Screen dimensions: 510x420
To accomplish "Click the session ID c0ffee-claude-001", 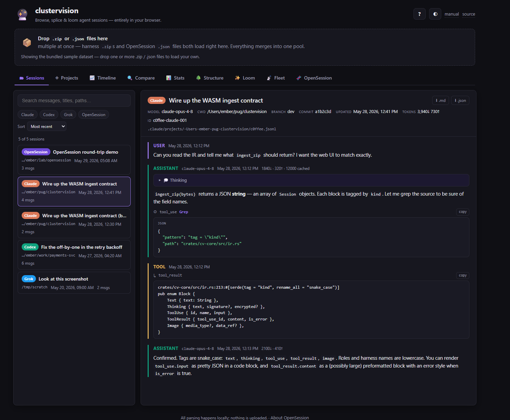I will click(x=170, y=120).
